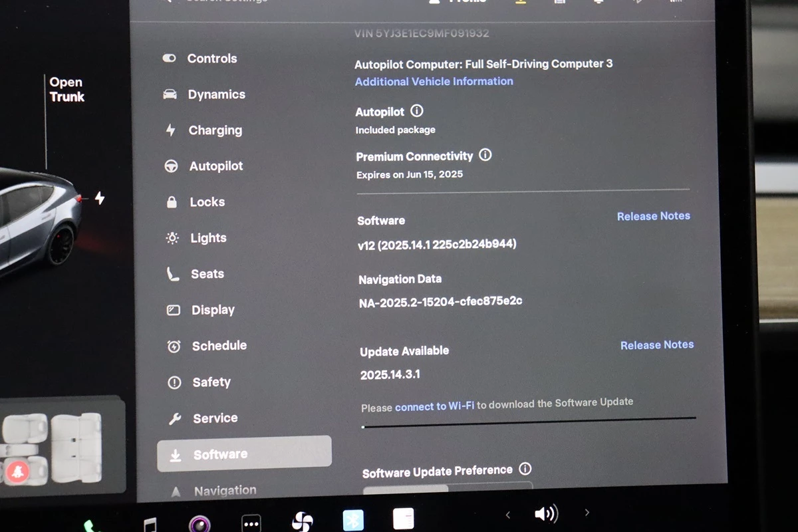Open all apps with three-dots icon
The height and width of the screenshot is (532, 798).
point(251,523)
